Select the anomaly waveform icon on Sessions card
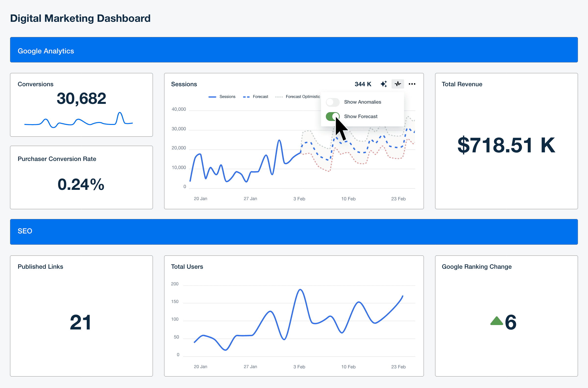 tap(397, 84)
